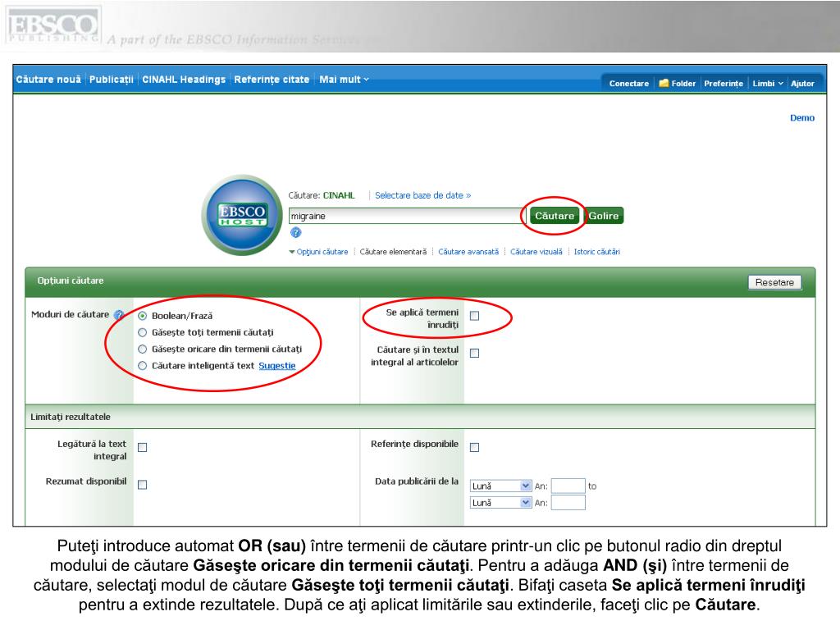Check Referințe disponibile checkbox
This screenshot has width=840, height=630.
coord(475,447)
